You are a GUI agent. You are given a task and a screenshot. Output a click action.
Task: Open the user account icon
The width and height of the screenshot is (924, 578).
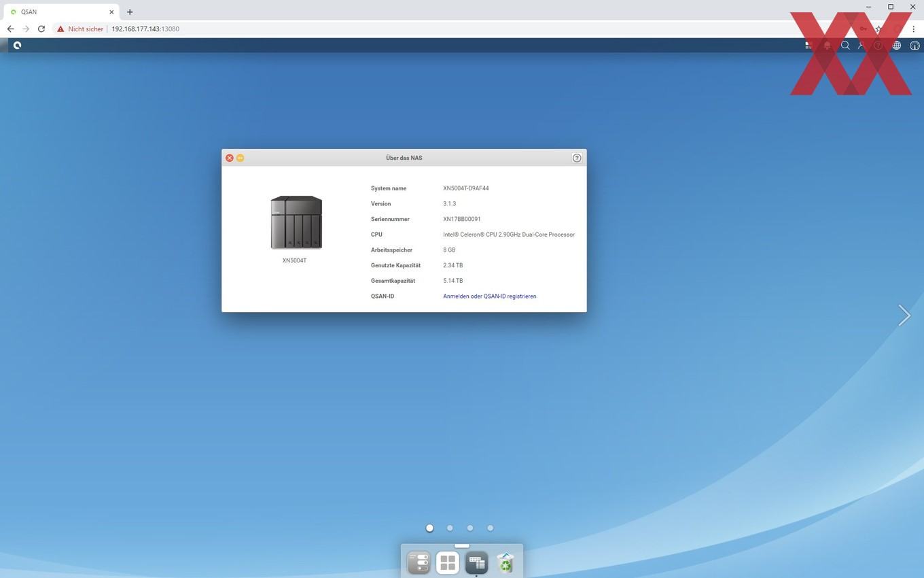[x=861, y=46]
